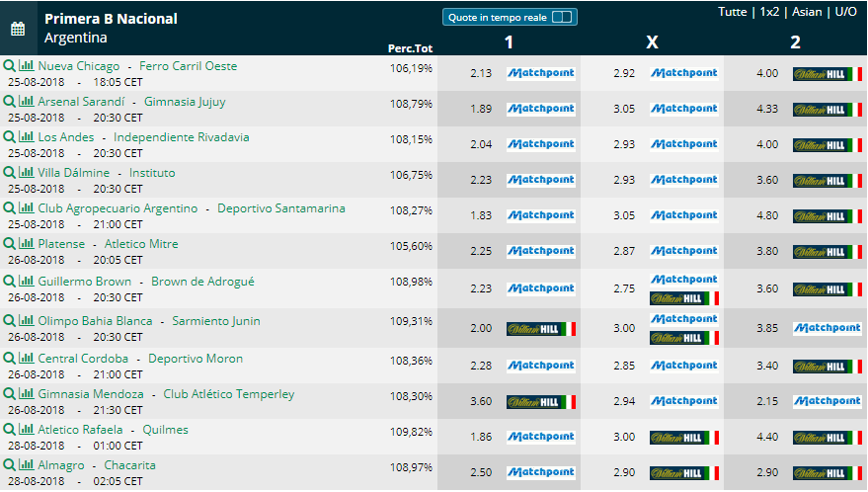
Task: Open the stats chart icon for Almagro match
Action: 26,465
